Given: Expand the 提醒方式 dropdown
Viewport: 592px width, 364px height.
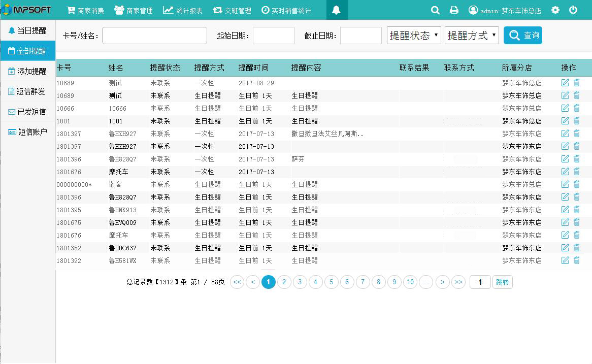Looking at the screenshot, I should [x=472, y=36].
